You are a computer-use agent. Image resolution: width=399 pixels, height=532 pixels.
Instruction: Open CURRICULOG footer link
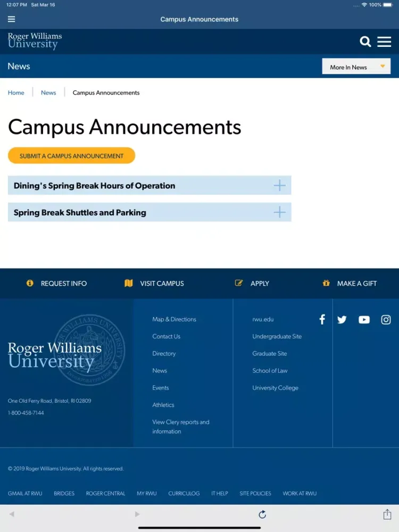[x=184, y=493]
